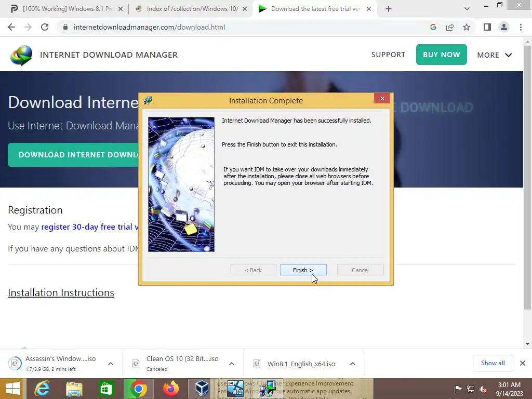Click the BUY NOW button
The image size is (532, 399).
pyautogui.click(x=442, y=55)
